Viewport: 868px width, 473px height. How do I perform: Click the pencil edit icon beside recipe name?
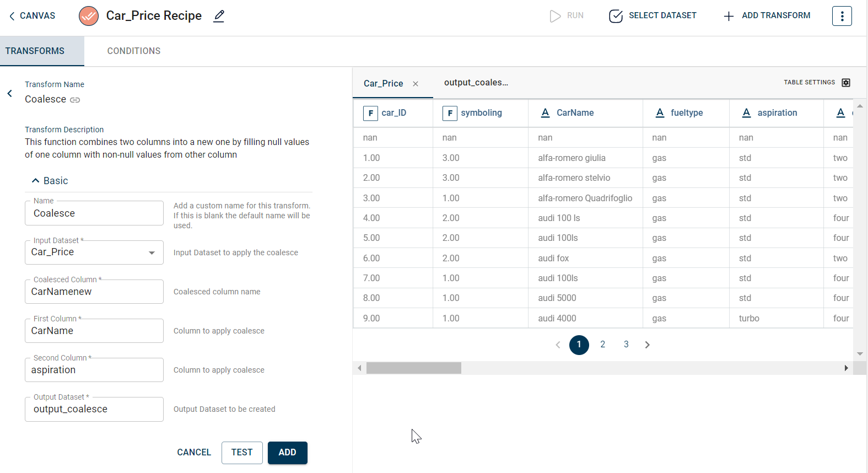[219, 16]
